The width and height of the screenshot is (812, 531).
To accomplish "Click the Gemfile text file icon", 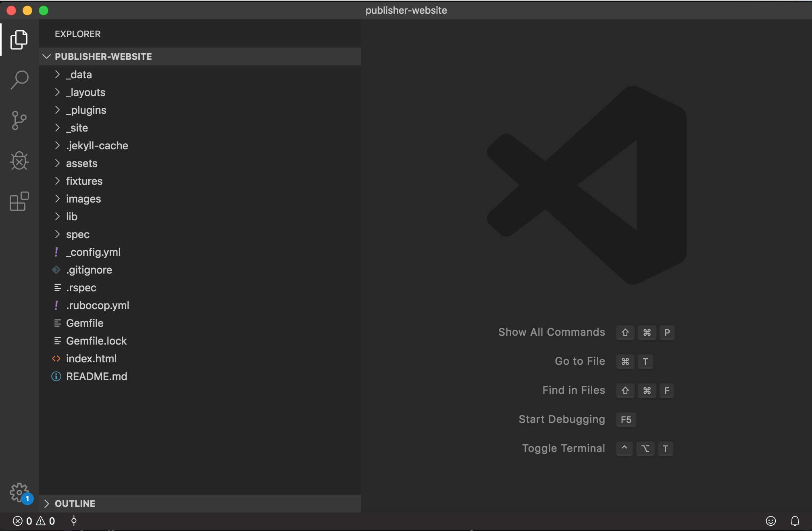I will tap(58, 323).
